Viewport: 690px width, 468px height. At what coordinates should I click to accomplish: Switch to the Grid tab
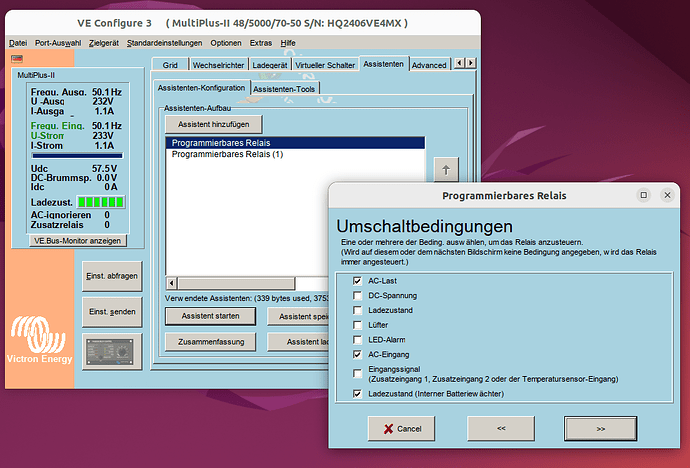point(170,65)
